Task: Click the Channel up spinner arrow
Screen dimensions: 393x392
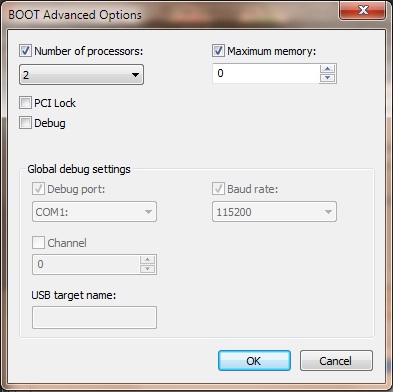Action: [148, 260]
